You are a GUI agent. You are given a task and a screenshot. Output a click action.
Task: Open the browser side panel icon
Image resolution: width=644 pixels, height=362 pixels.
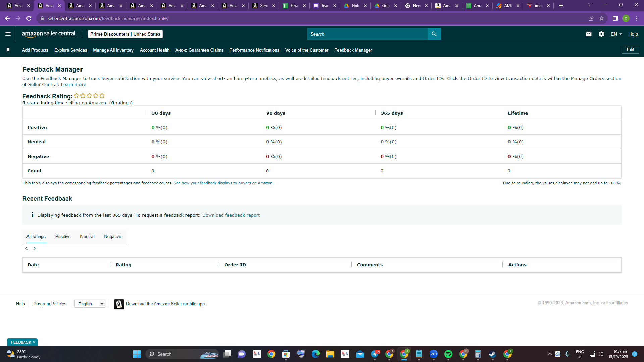point(615,18)
